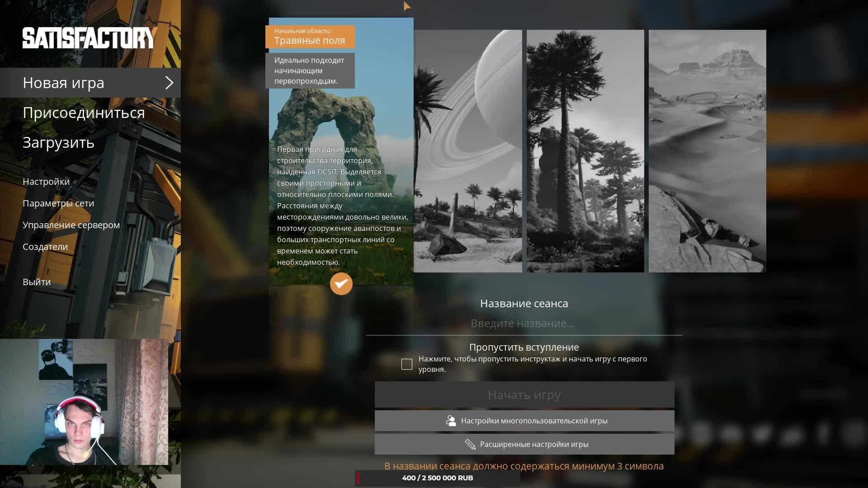The width and height of the screenshot is (868, 488).
Task: Click the session name input field
Action: 524,324
